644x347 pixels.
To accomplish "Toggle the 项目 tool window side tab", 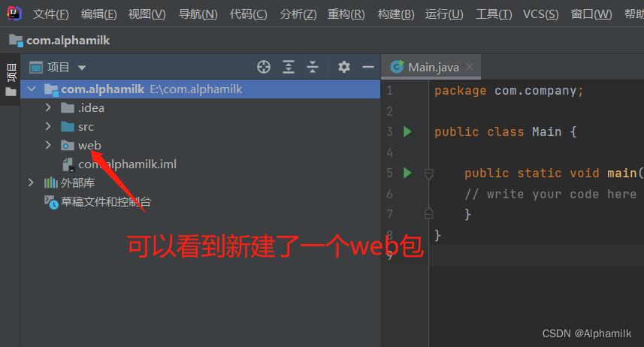I will pos(11,80).
